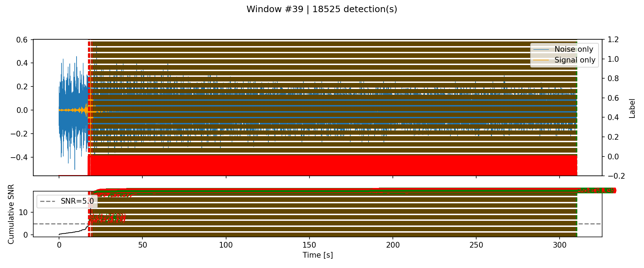Click x-axis tick label "300"

pyautogui.click(x=560, y=245)
